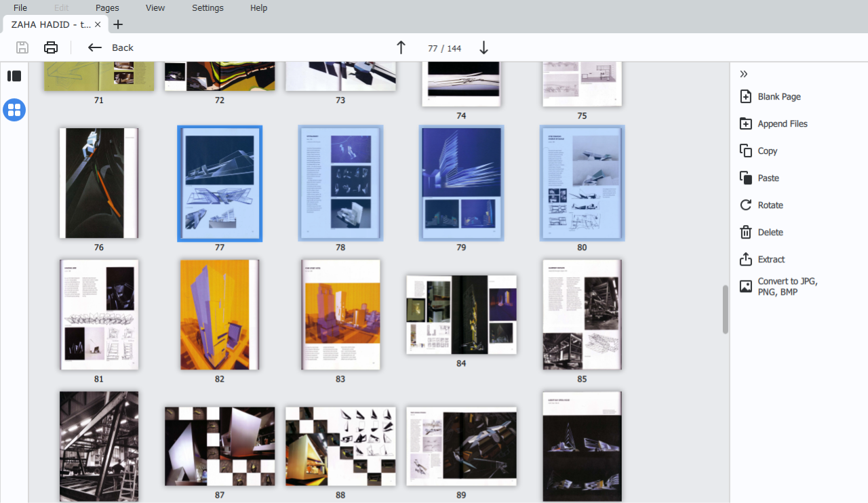Click the Paste pages icon
The height and width of the screenshot is (503, 868).
click(746, 178)
